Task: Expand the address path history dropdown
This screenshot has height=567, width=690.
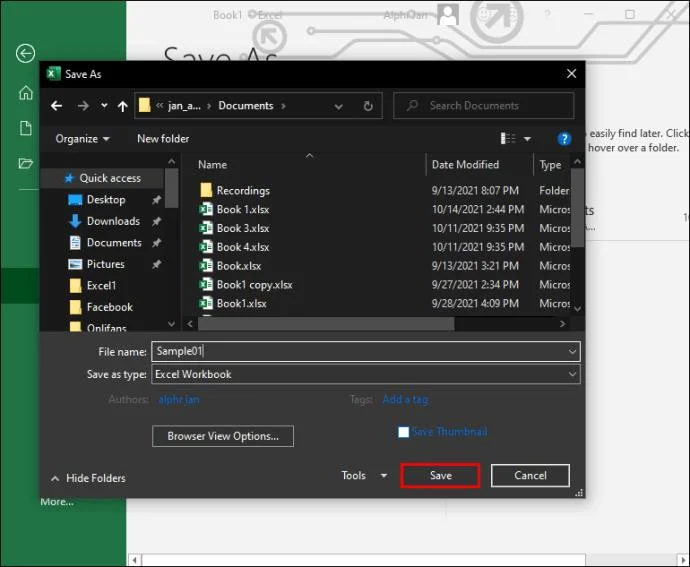Action: tap(338, 106)
